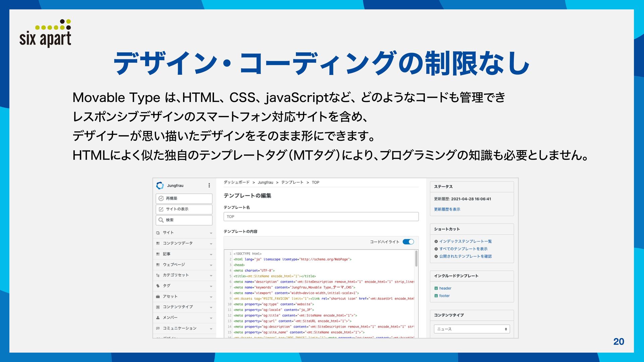Expand the 記事 menu arrow
This screenshot has height=362, width=644.
pos(211,254)
